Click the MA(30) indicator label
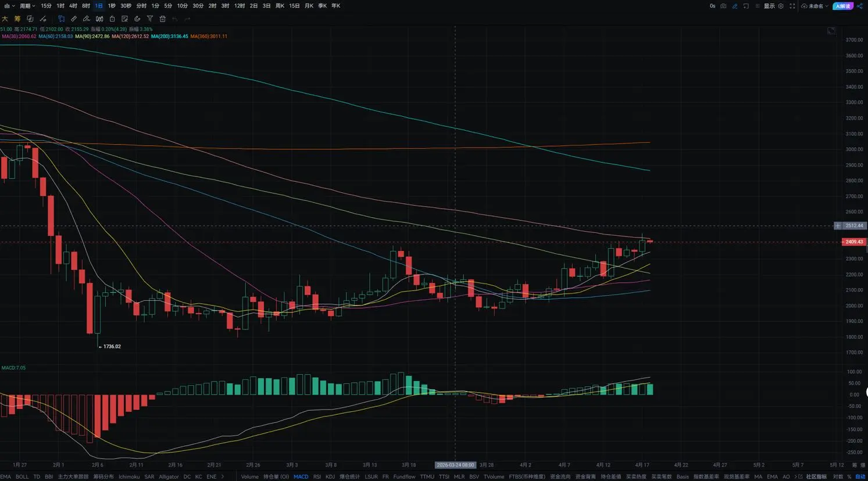868x481 pixels. 19,37
